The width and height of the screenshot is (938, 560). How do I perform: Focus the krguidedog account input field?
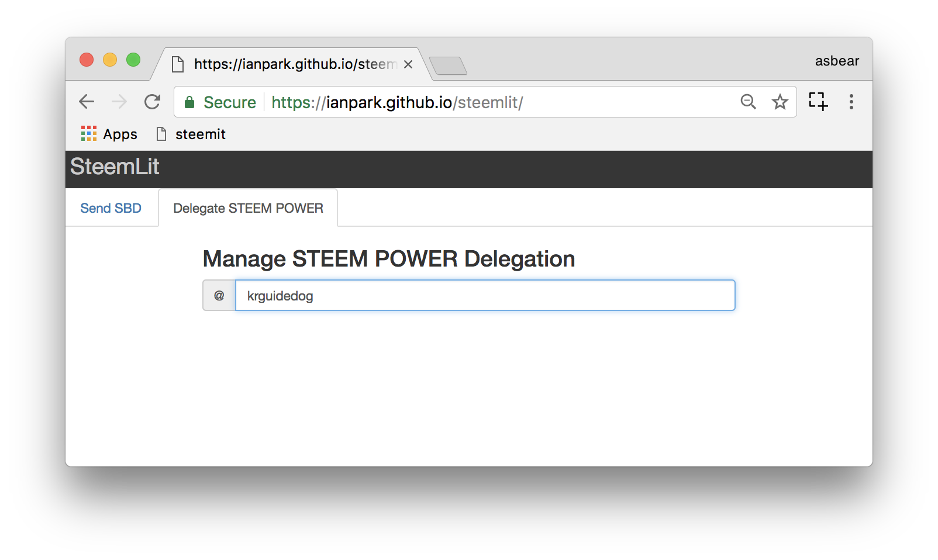pos(485,295)
